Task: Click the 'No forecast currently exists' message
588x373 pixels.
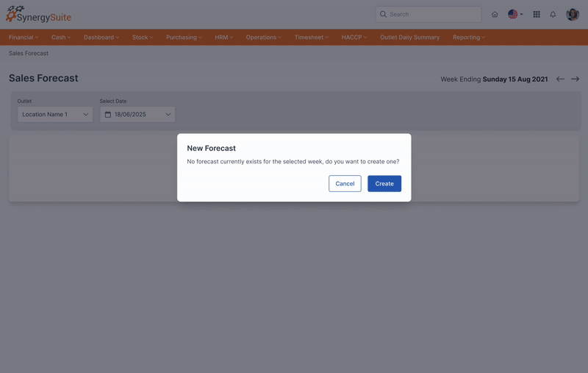Action: [293, 162]
